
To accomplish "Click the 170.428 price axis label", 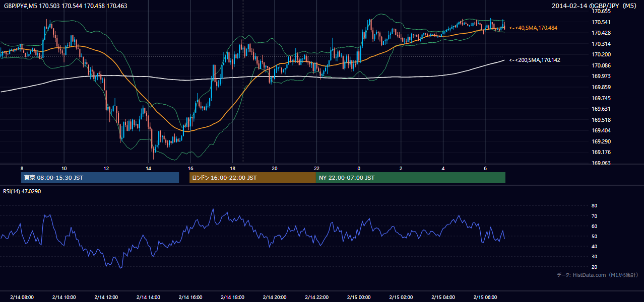I will [x=601, y=33].
